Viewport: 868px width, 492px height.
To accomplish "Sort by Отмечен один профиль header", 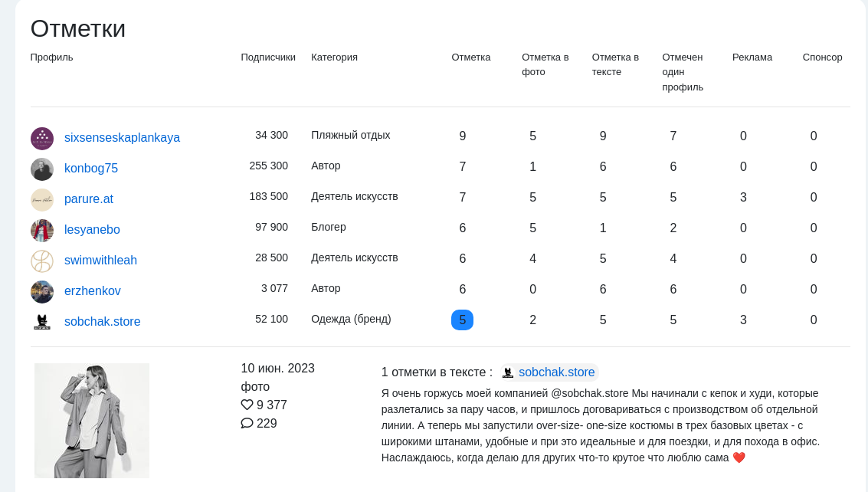I will tap(683, 72).
